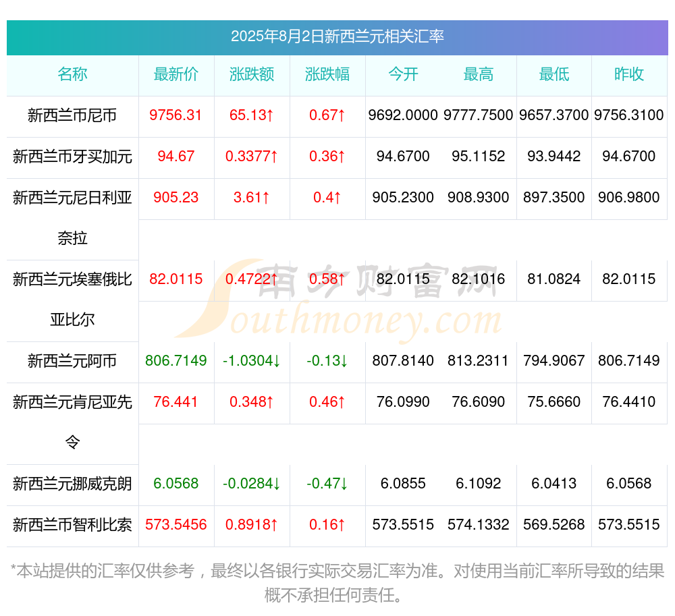Select the percent change 0.58↑
The width and height of the screenshot is (675, 616).
click(x=327, y=279)
